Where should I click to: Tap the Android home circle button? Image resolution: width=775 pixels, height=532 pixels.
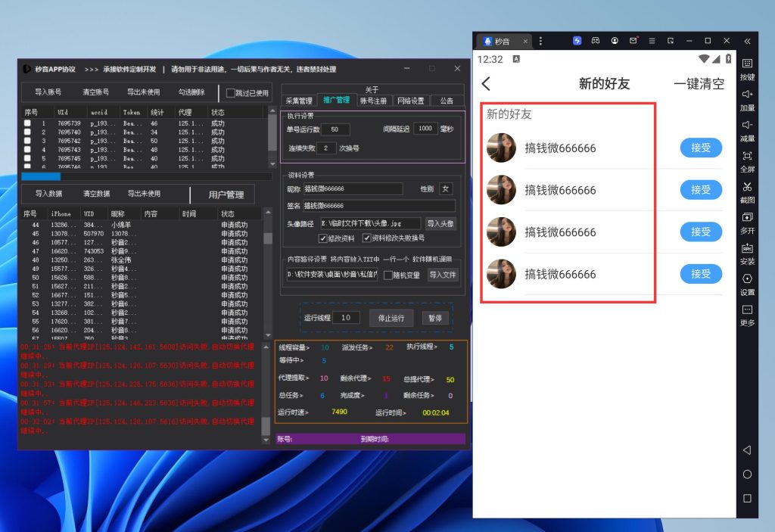point(747,474)
